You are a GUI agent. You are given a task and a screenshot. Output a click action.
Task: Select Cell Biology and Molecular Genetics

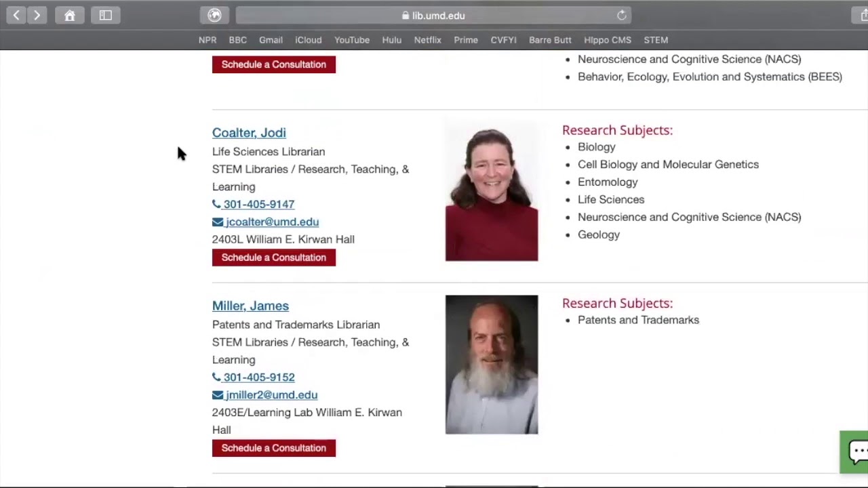click(x=668, y=165)
